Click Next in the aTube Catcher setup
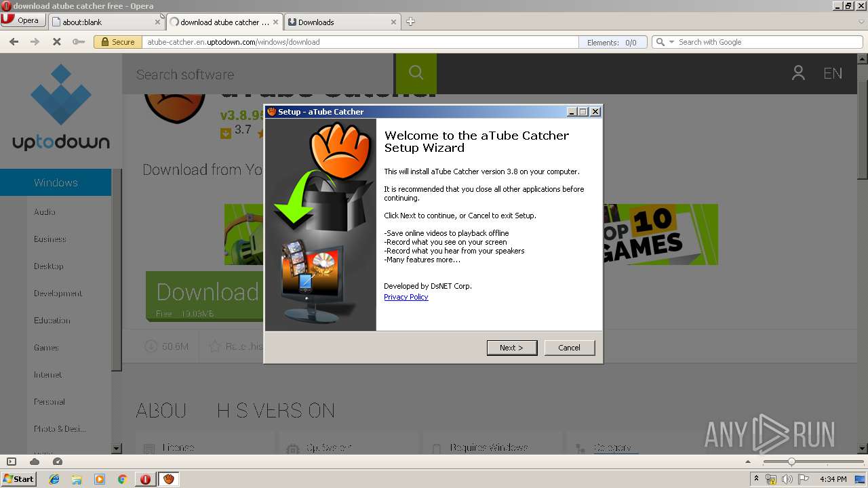 (x=512, y=348)
